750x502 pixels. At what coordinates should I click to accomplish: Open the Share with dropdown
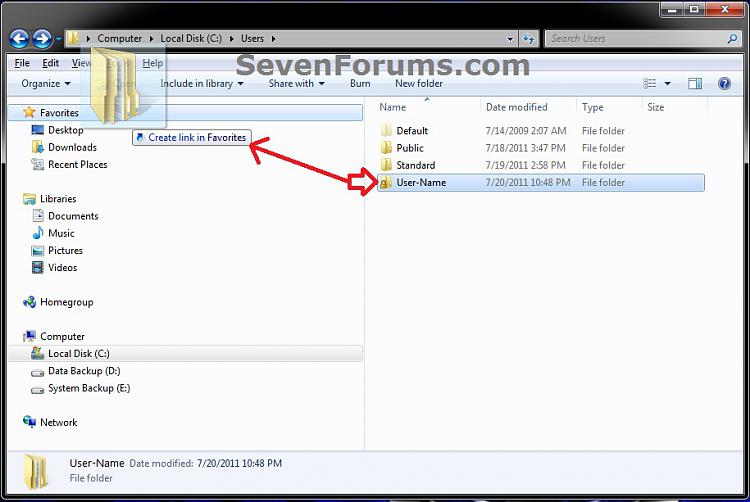(x=297, y=84)
